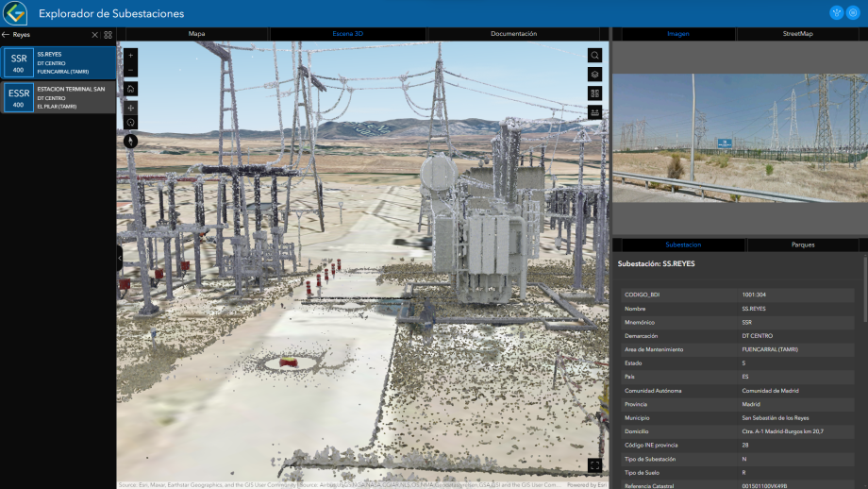Click the compass to reset north orientation
Viewport: 868px width, 489px height.
coord(130,141)
